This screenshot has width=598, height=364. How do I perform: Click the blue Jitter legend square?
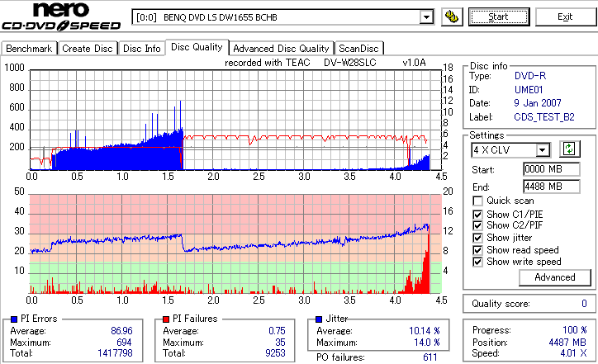click(x=319, y=319)
